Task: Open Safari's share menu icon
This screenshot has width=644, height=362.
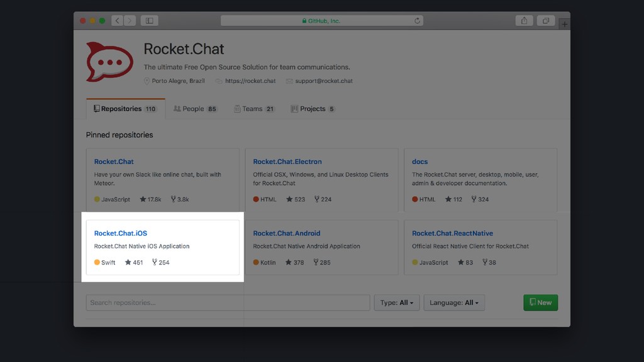Action: coord(524,21)
